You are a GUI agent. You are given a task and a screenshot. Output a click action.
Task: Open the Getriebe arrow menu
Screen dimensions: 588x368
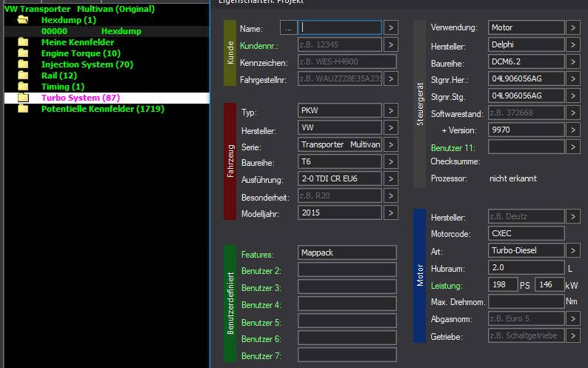573,335
